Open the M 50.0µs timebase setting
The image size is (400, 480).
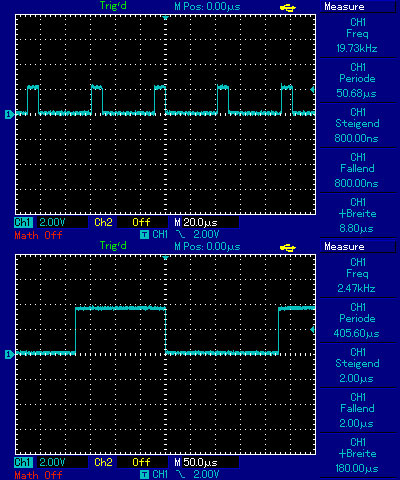206,462
